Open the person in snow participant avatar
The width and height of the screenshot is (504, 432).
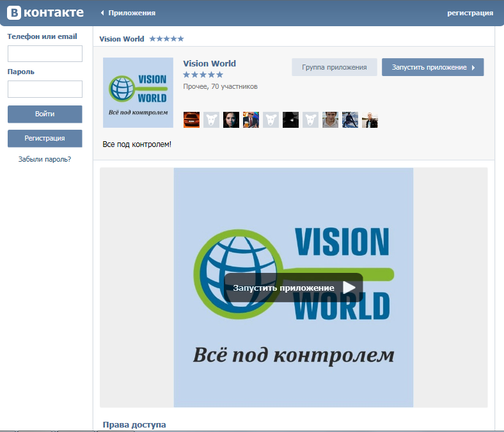click(x=350, y=120)
